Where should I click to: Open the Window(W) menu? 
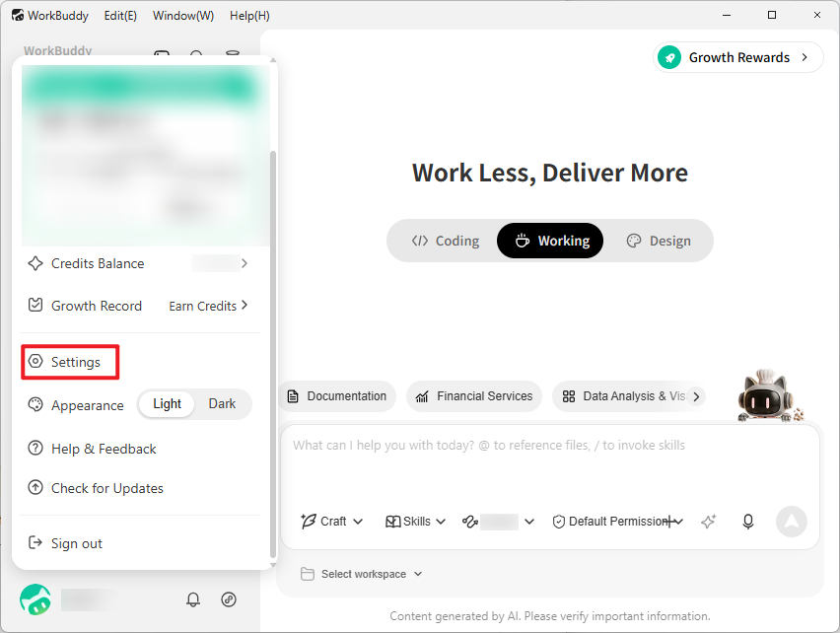tap(183, 16)
